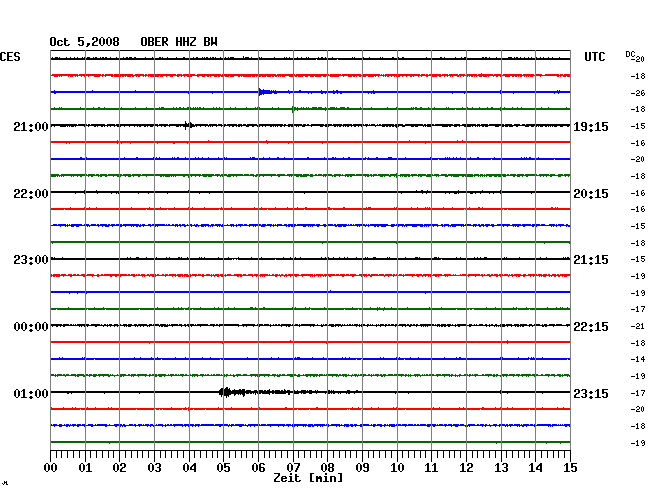Click the 22:15 UTC time label
The width and height of the screenshot is (650, 494).
tap(591, 327)
